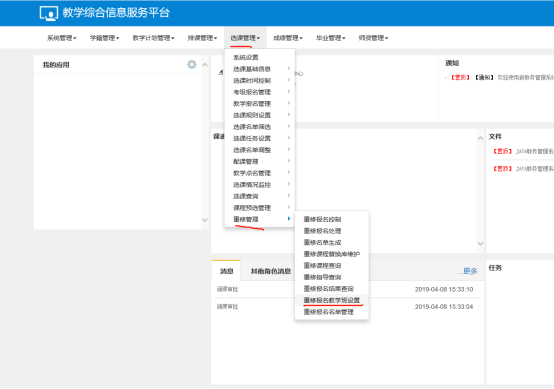Expand 课程预选管理 submenu

[260, 207]
